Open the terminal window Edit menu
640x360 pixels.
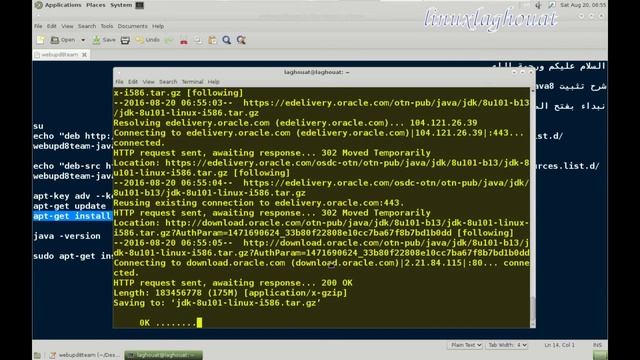(133, 82)
